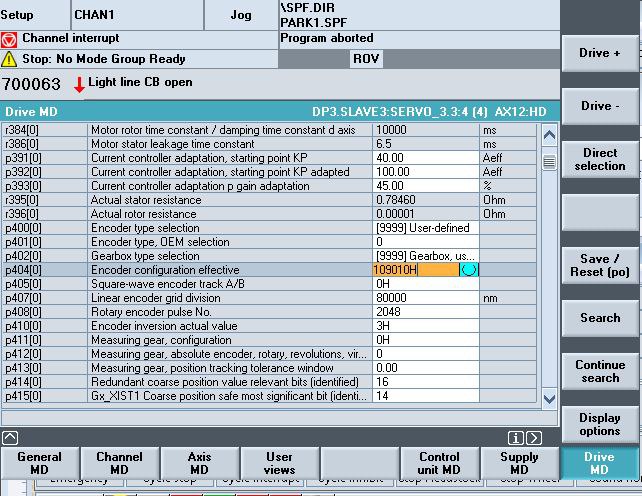Switch to the Axis MD tab

tap(200, 464)
